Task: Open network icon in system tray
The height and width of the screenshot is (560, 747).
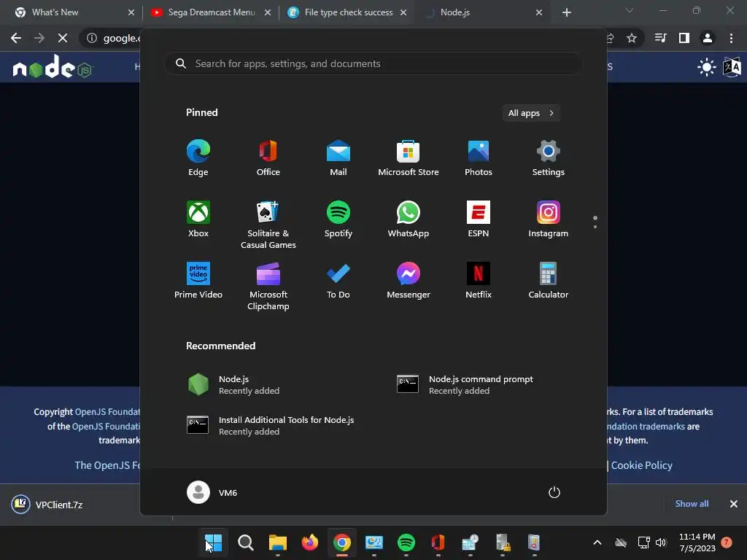Action: [x=643, y=542]
